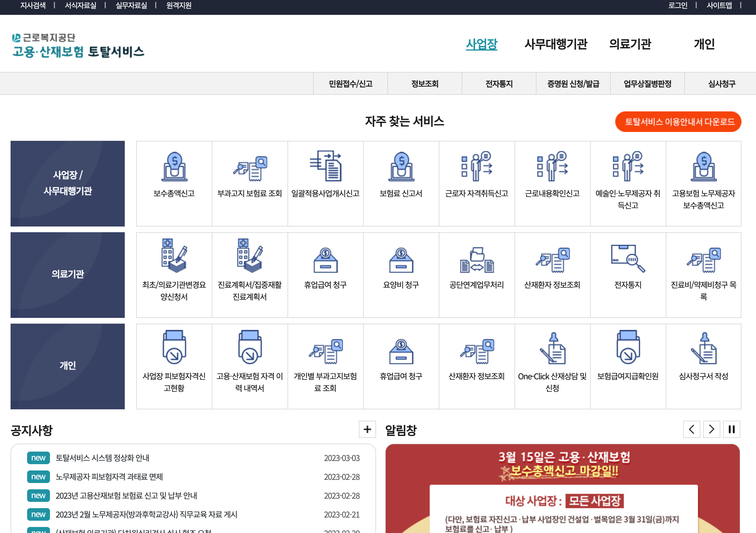756x533 pixels.
Task: Open the 사이트맵 link
Action: [719, 5]
